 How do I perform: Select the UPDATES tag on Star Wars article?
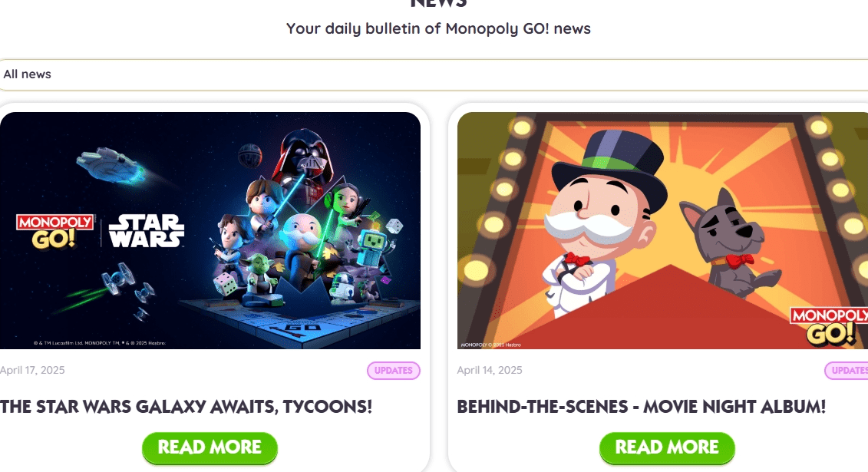(394, 370)
